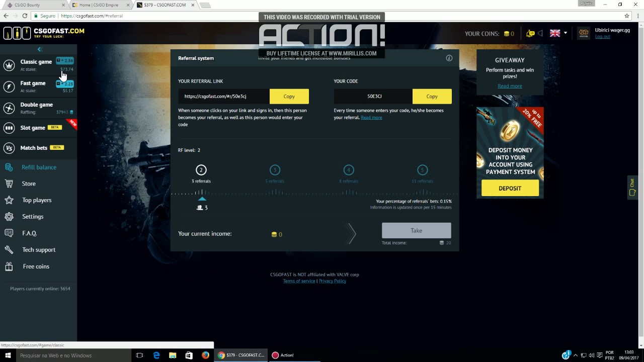Toggle the site sound speaker icon

pyautogui.click(x=540, y=34)
